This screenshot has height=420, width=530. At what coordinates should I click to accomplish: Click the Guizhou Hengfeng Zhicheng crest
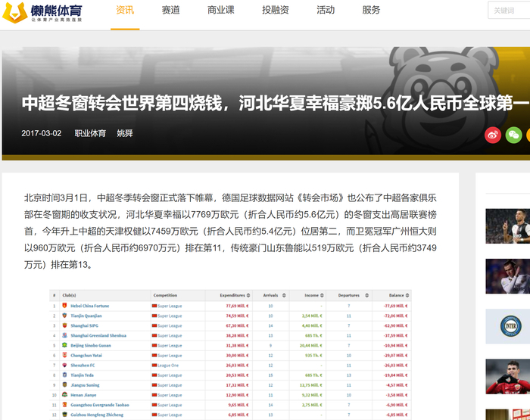coord(64,414)
